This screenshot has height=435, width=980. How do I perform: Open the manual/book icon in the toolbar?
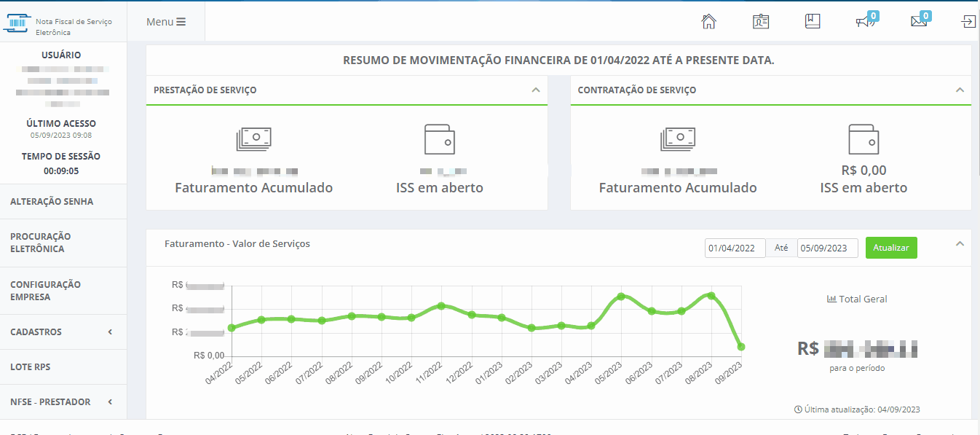coord(812,21)
